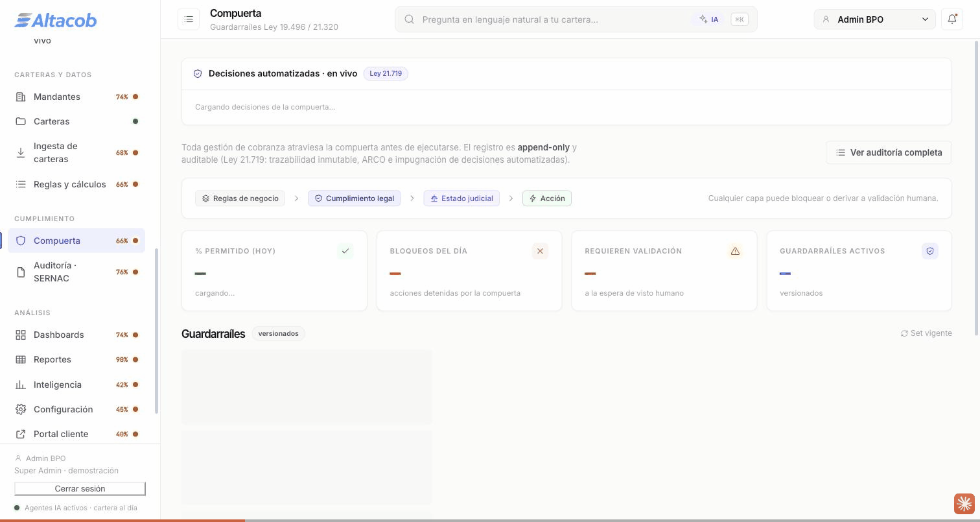The height and width of the screenshot is (522, 980).
Task: Click the sidebar vertical scrollbar
Action: [156, 331]
